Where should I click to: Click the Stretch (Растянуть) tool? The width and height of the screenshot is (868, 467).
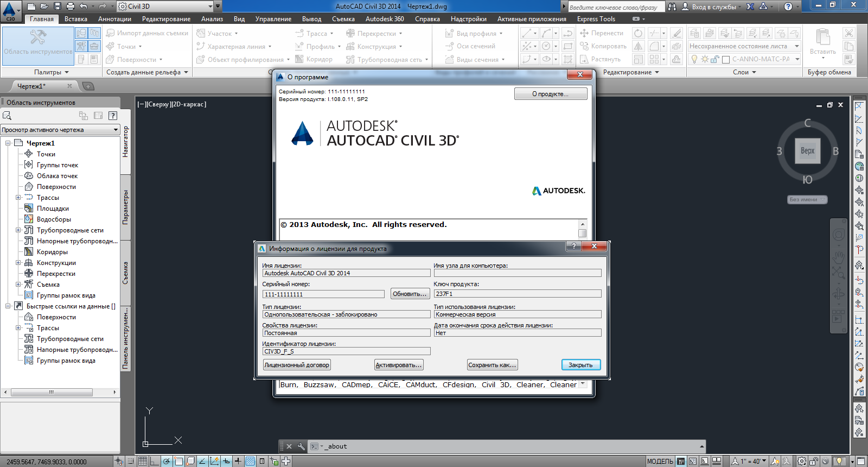(x=600, y=59)
